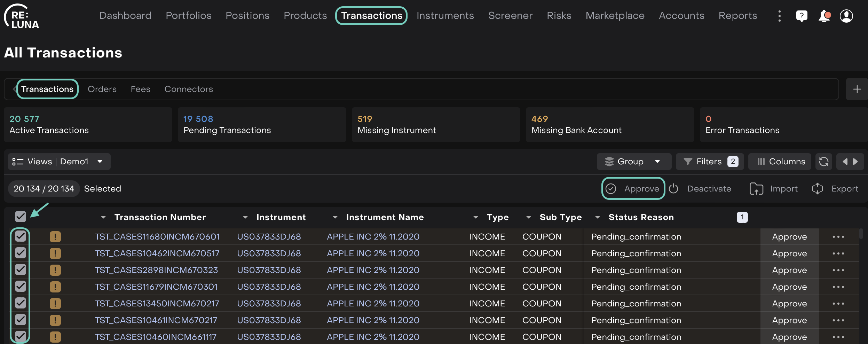
Task: Go to the Instruments nav item
Action: pos(445,16)
